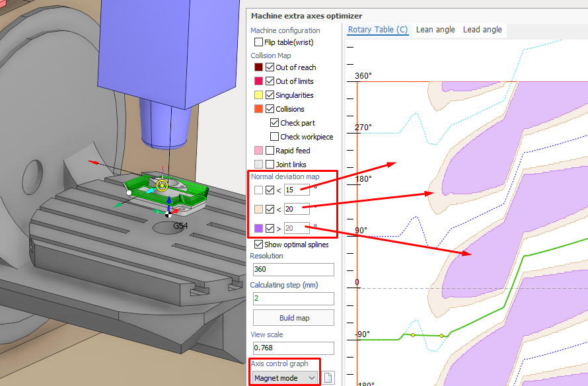Enable the Flip table(wrist) checkbox
The height and width of the screenshot is (386, 588).
click(x=258, y=42)
